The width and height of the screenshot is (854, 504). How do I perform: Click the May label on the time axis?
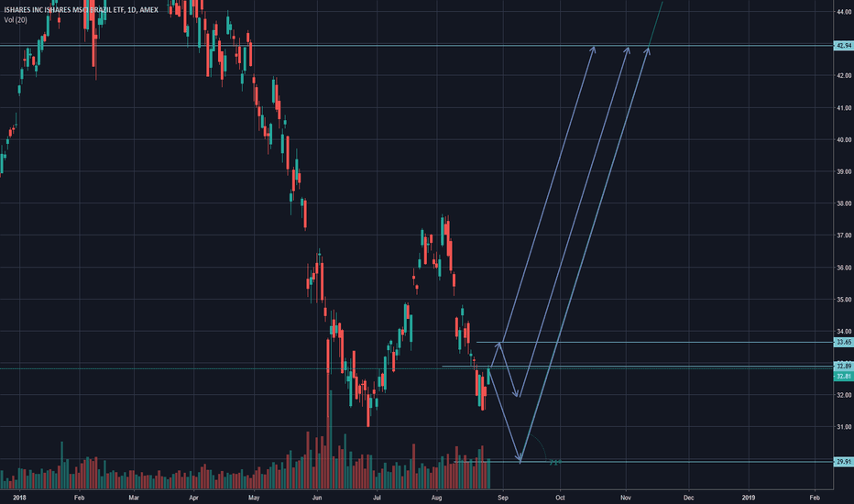pyautogui.click(x=254, y=498)
